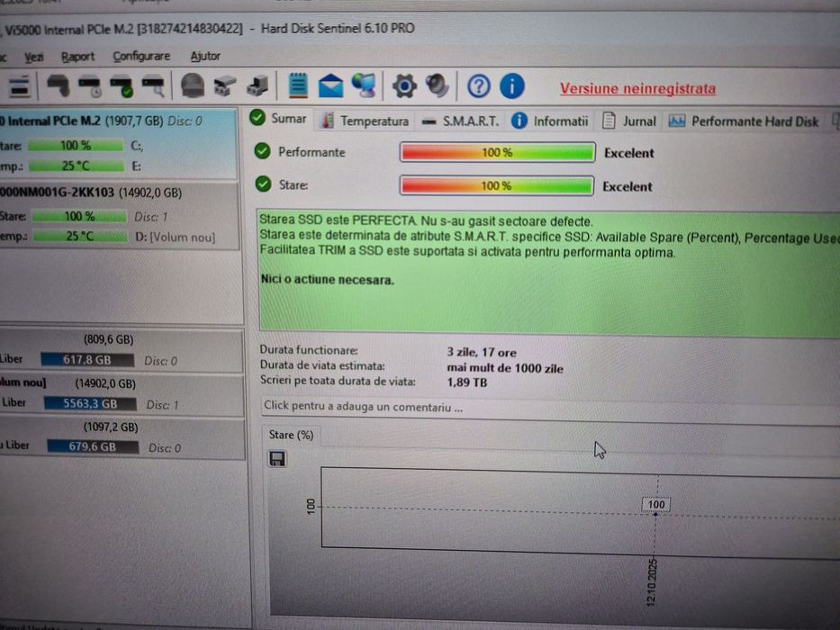Click the computer disk transfer icon
The height and width of the screenshot is (630, 840).
tap(257, 85)
